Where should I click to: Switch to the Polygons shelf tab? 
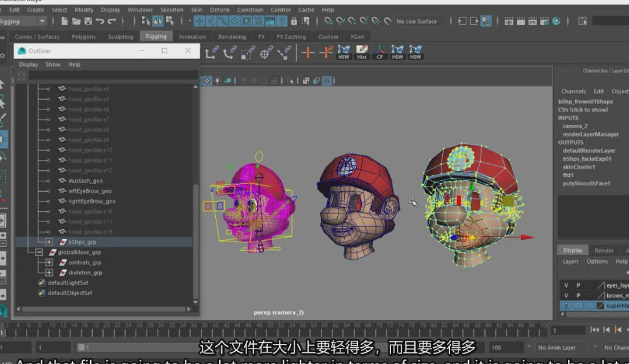(x=84, y=36)
